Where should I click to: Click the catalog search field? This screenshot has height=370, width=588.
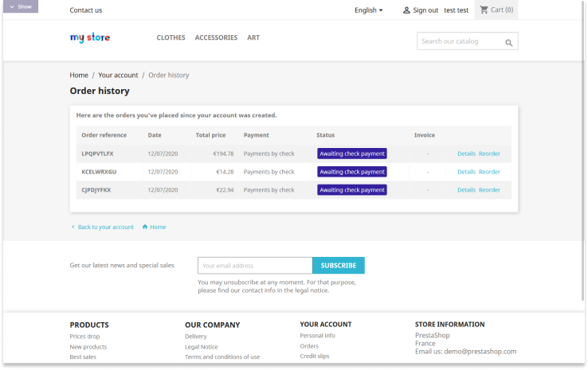(461, 41)
